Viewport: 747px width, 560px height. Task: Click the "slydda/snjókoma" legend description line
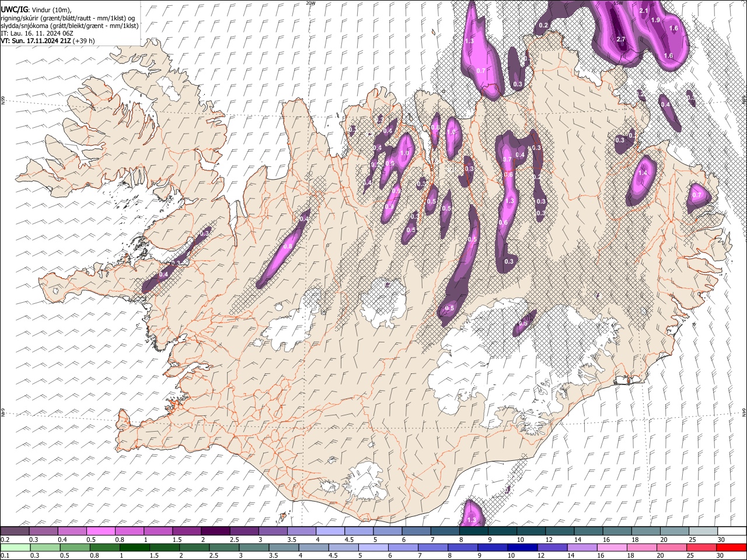(x=69, y=26)
